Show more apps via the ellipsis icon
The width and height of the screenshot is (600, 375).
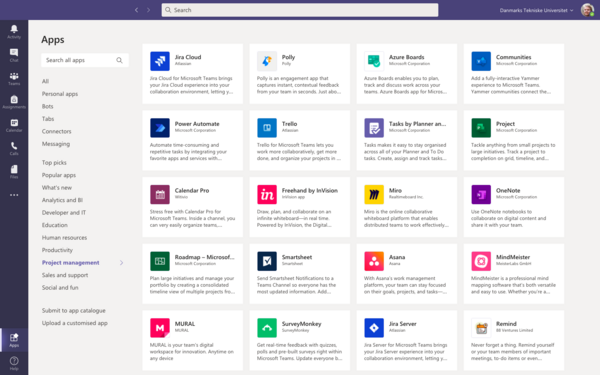14,195
